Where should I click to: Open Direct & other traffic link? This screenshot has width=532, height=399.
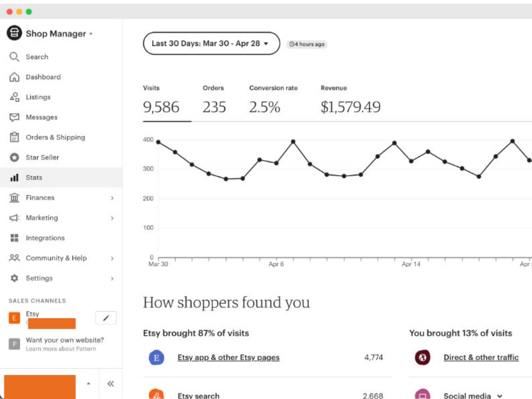[481, 358]
